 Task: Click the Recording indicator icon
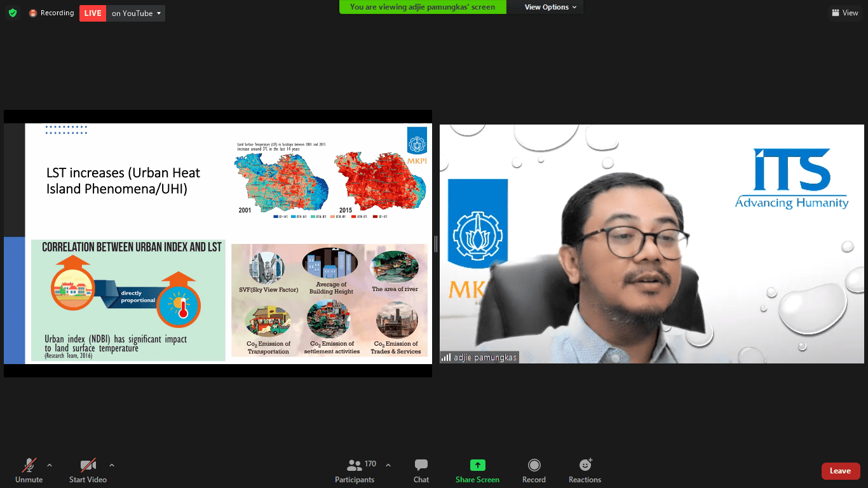33,13
